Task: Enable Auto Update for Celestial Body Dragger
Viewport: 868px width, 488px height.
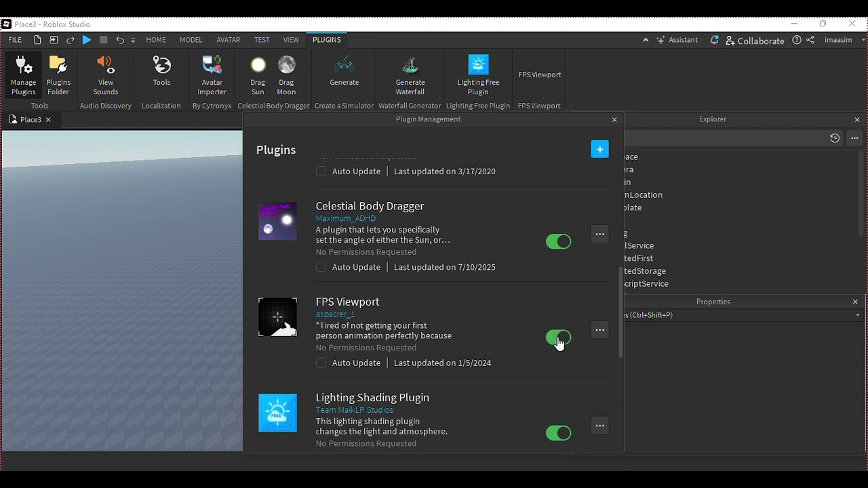Action: coord(321,267)
